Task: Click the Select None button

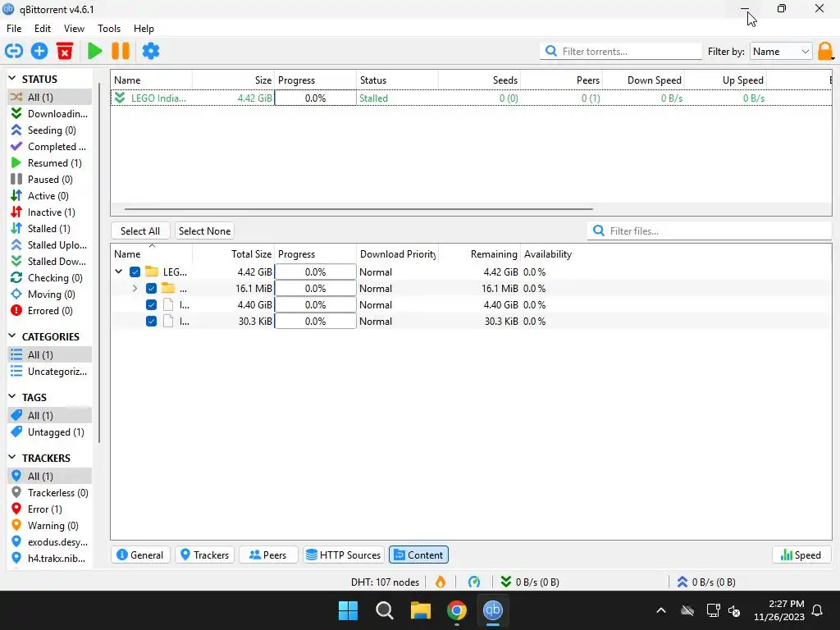Action: click(204, 231)
